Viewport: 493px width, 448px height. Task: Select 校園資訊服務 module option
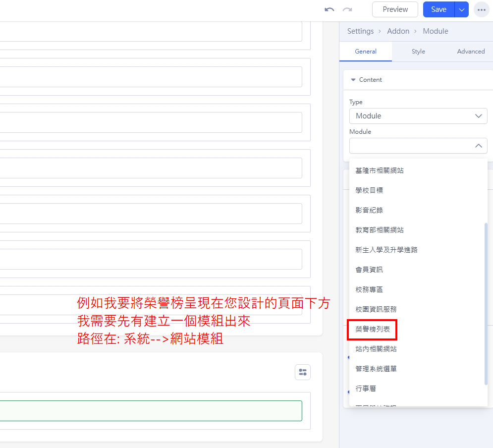pos(376,309)
